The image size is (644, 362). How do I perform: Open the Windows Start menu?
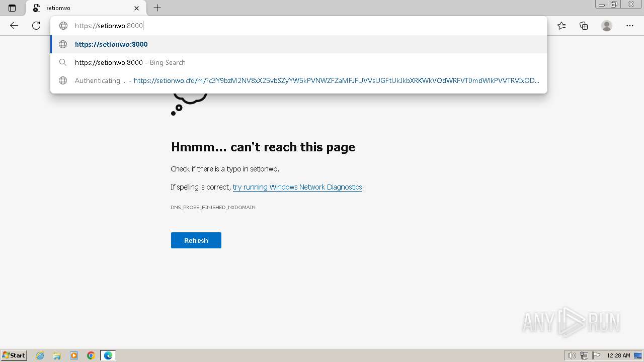tap(14, 355)
